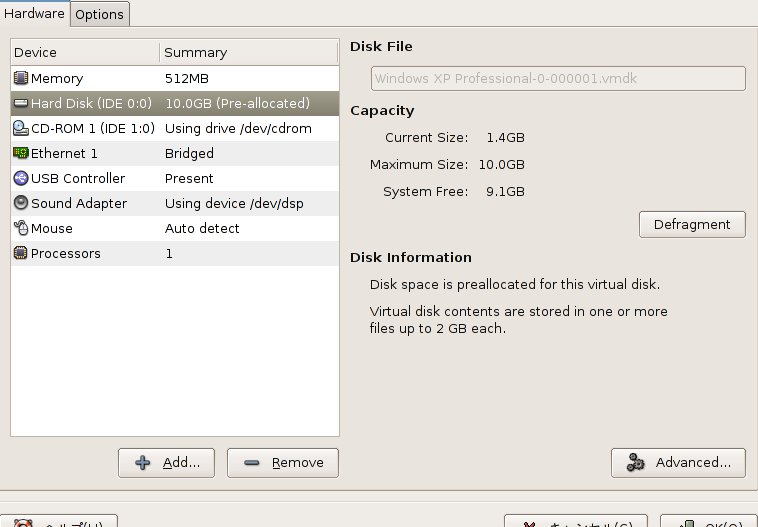Viewport: 758px width, 527px height.
Task: Click the Processors chip icon
Action: [21, 253]
